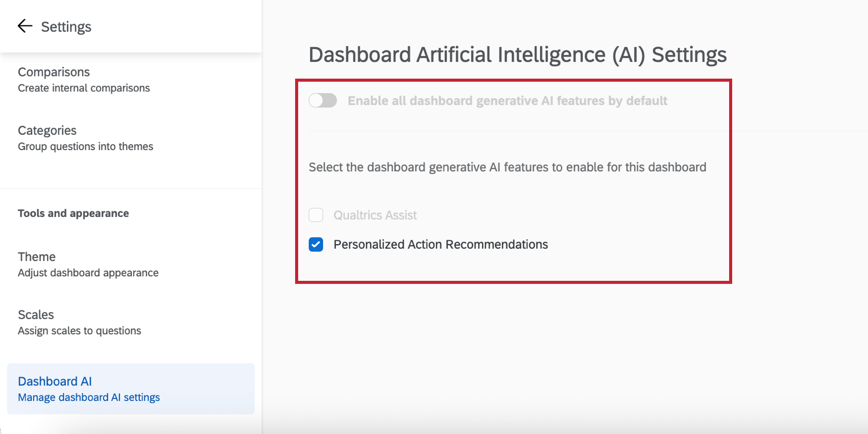Uncheck Personalized Action Recommendations
The height and width of the screenshot is (434, 868).
point(316,244)
